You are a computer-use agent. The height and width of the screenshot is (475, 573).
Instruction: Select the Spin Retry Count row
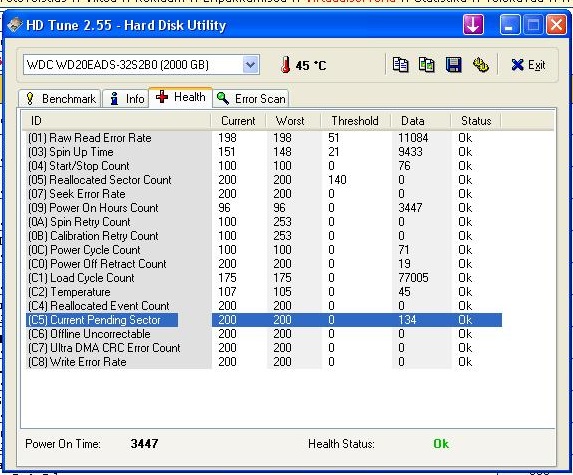click(x=263, y=222)
